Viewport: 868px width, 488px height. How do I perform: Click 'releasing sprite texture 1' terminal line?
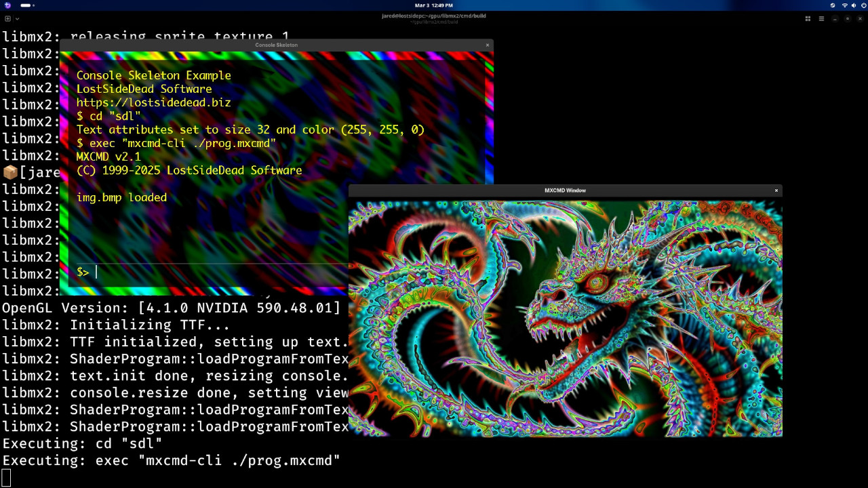pyautogui.click(x=146, y=37)
